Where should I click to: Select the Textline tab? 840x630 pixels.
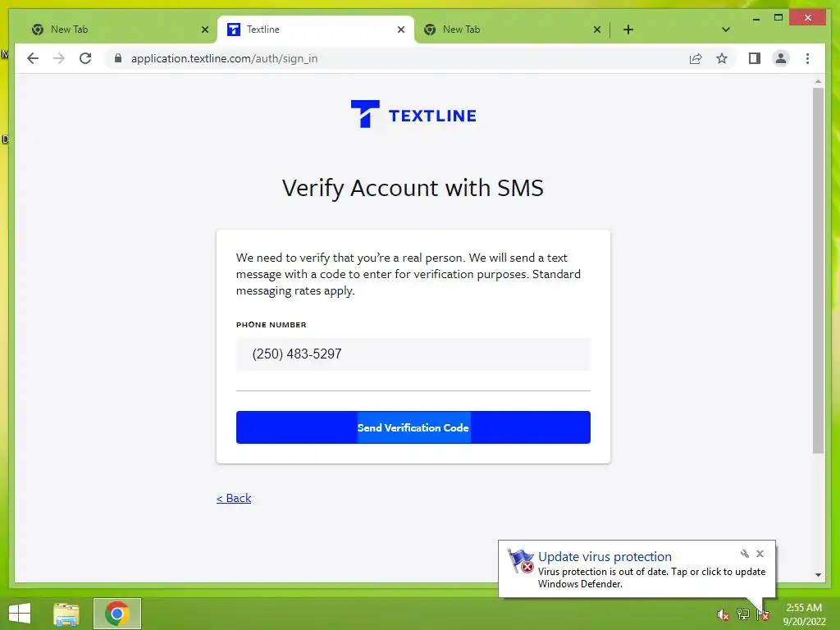click(x=316, y=30)
